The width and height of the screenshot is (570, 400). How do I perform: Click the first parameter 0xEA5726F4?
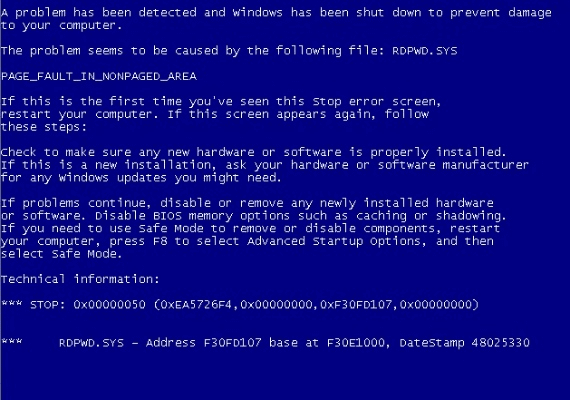pos(196,304)
